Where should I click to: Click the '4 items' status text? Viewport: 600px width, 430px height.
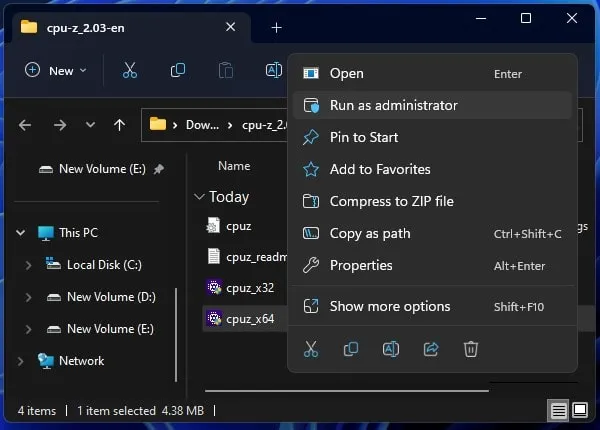tap(37, 411)
